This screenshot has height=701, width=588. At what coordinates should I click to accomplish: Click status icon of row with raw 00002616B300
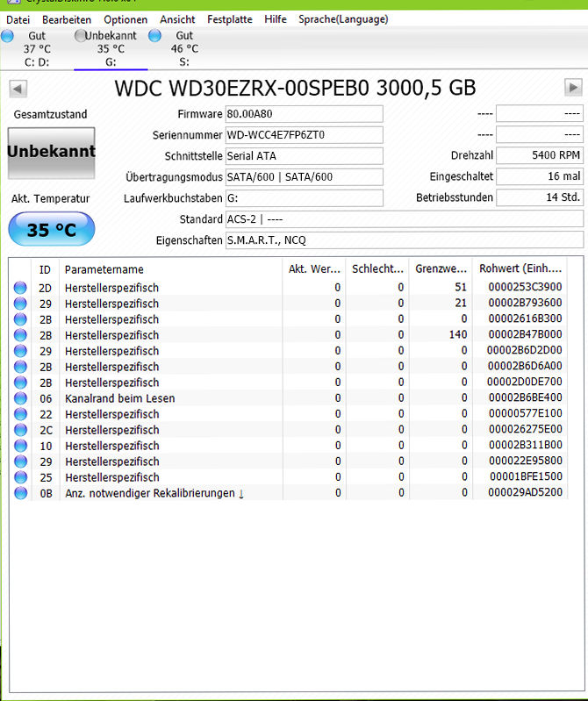click(20, 319)
